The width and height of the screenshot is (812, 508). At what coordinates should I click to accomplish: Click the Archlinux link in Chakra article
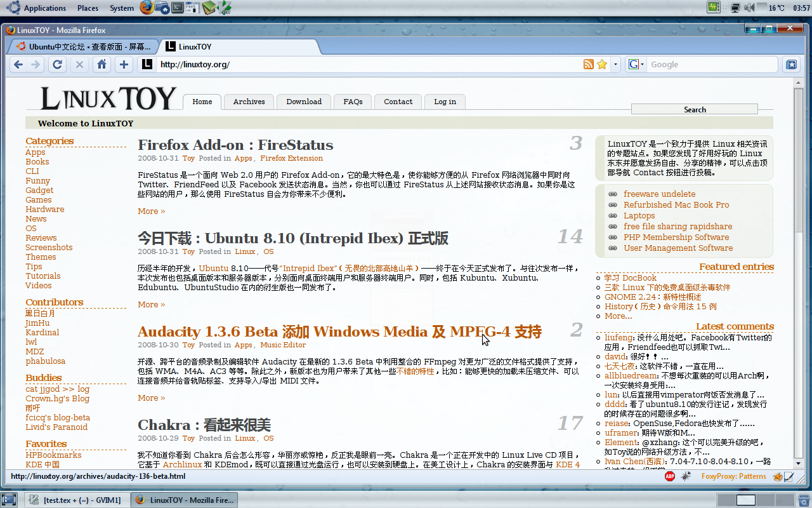coord(182,464)
